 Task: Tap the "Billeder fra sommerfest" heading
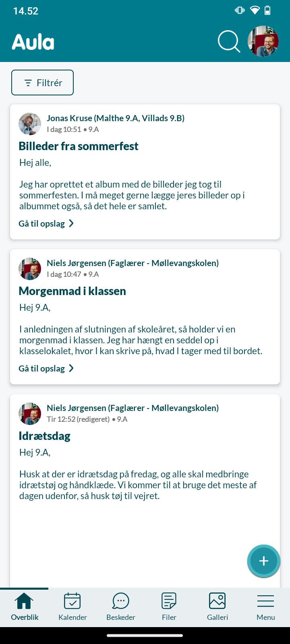pos(79,146)
